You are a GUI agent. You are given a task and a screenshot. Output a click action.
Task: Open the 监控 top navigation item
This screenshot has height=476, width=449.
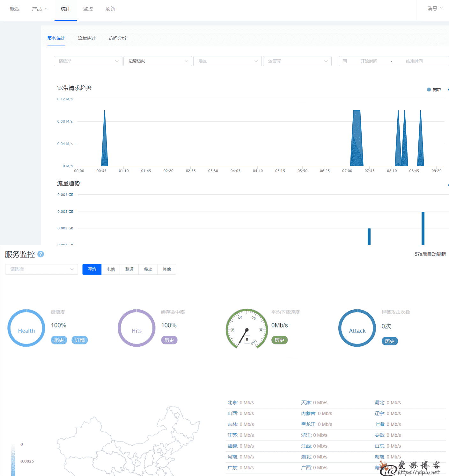[x=88, y=9]
